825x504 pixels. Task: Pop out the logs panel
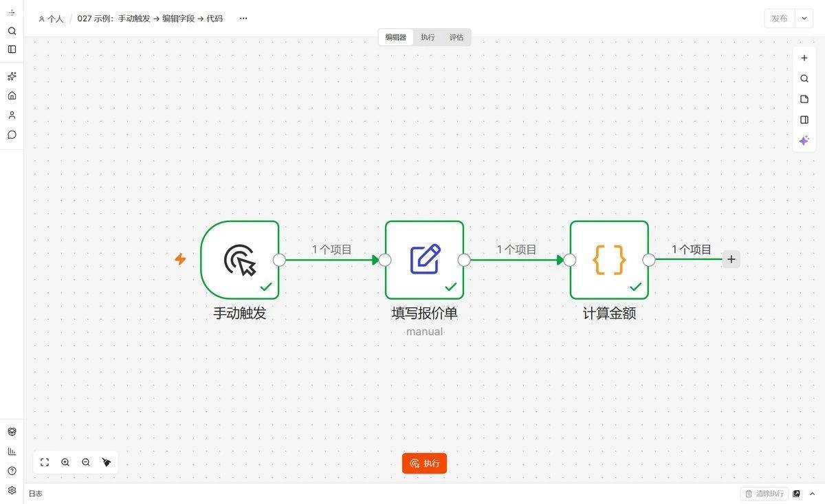[797, 494]
